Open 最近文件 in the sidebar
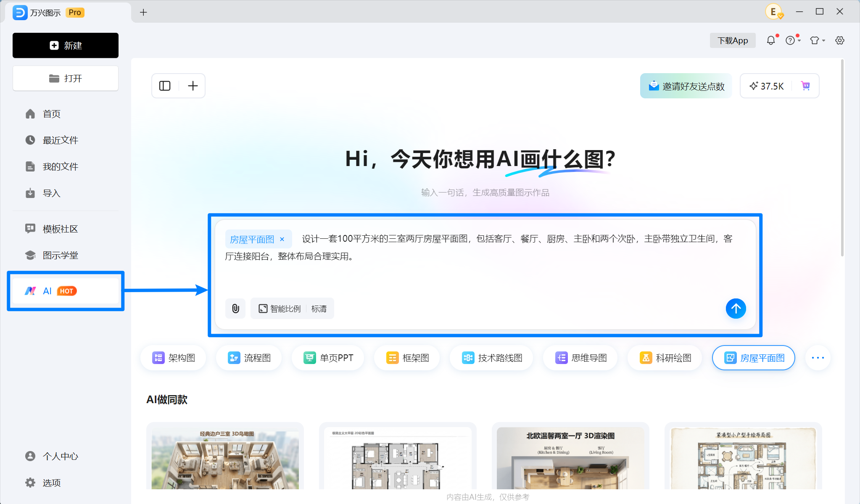Screen dimensions: 860x504 point(66,140)
